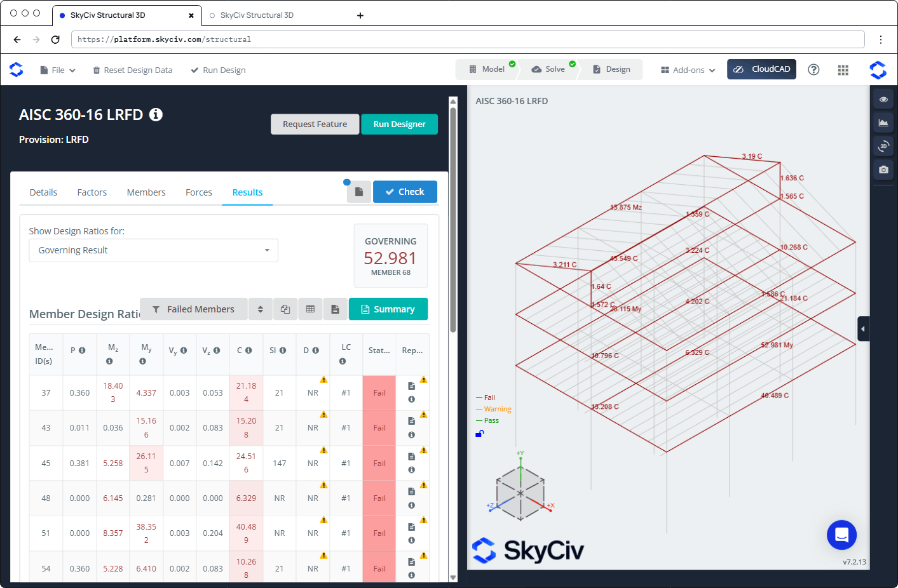
Task: Expand the Add-ons dropdown
Action: (688, 70)
